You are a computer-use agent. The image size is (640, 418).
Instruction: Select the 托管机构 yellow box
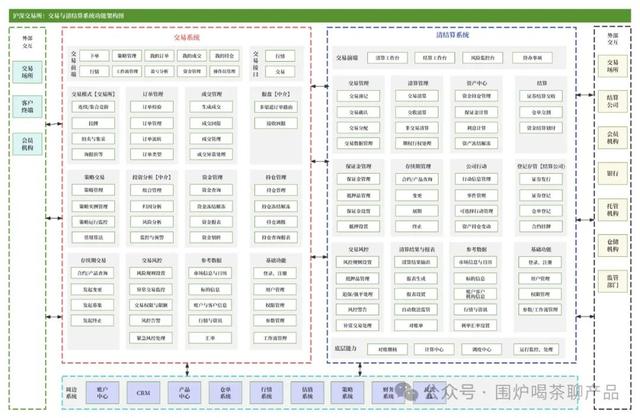coord(612,210)
